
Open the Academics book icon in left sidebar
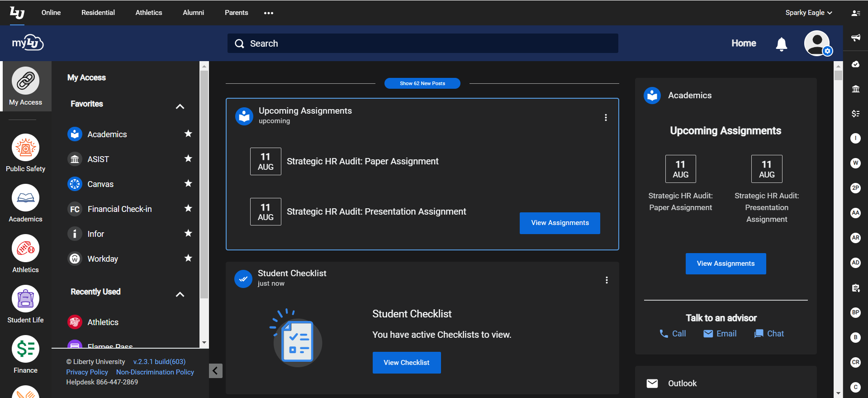[x=25, y=203]
